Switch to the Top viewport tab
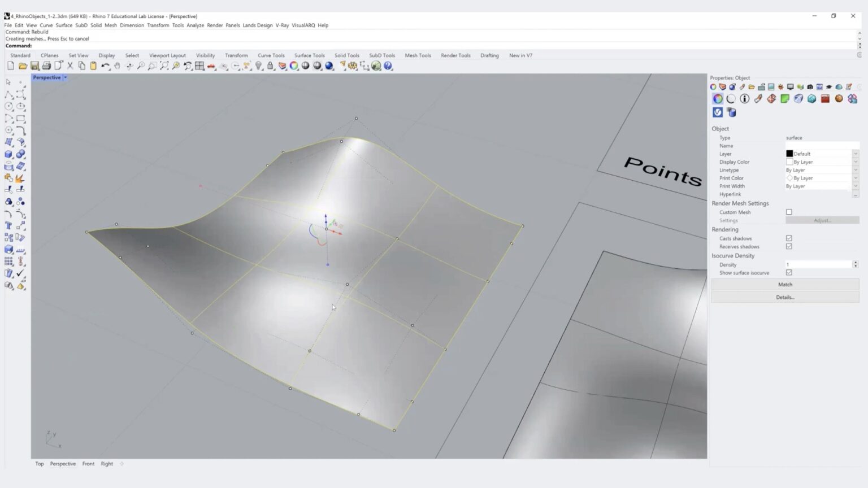Viewport: 868px width, 488px height. coord(40,464)
